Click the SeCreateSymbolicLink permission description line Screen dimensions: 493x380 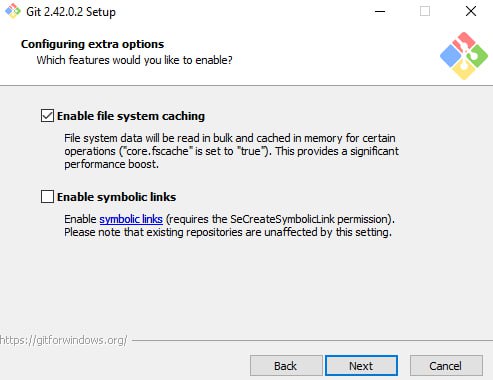pyautogui.click(x=229, y=219)
